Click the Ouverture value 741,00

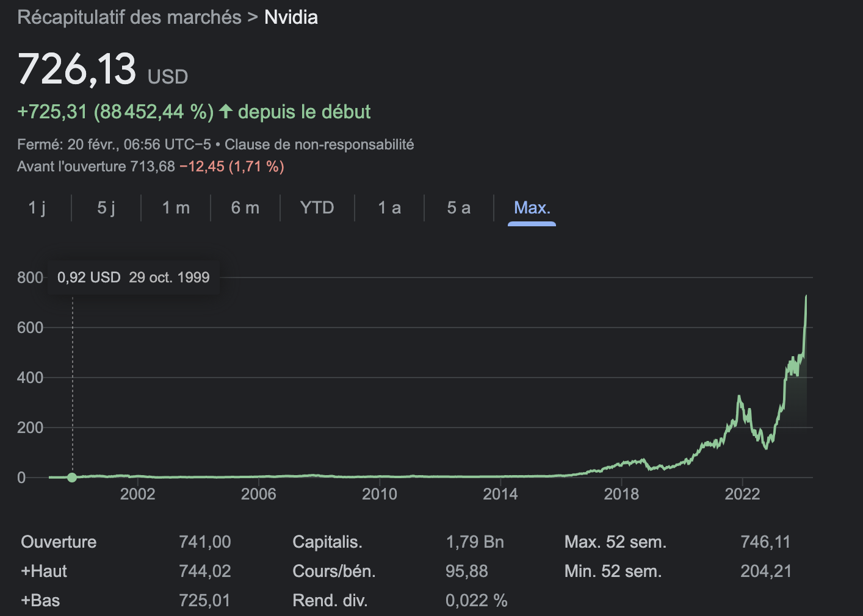(205, 542)
